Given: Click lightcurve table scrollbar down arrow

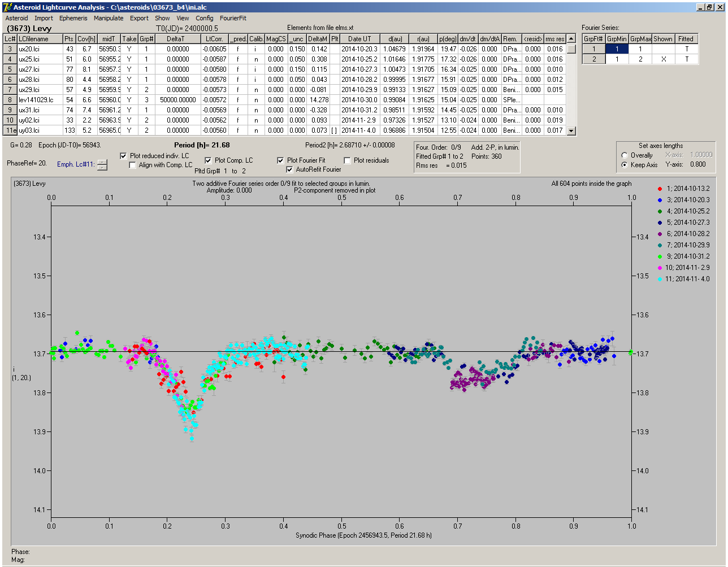Looking at the screenshot, I should [x=571, y=130].
